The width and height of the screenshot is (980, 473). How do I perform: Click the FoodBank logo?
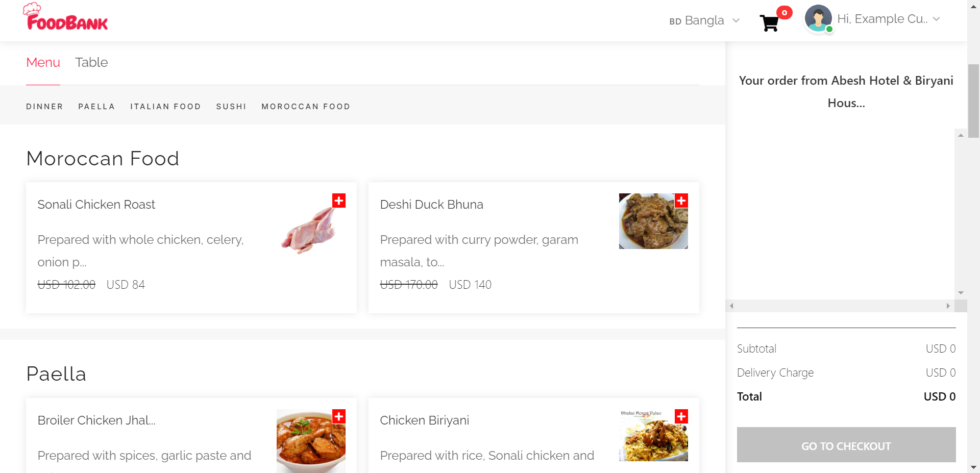65,17
